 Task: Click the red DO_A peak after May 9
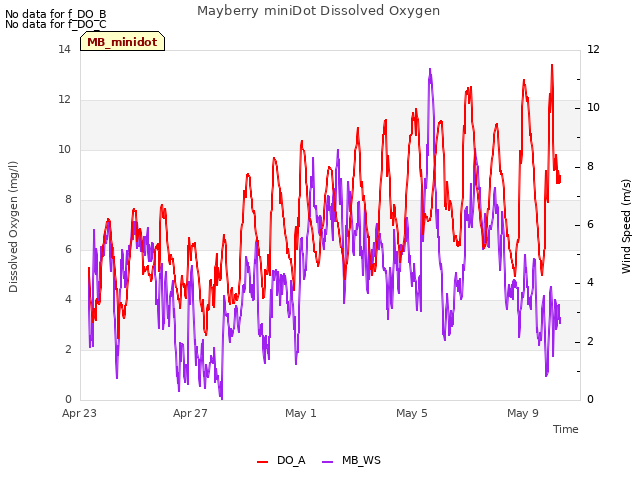coord(552,65)
